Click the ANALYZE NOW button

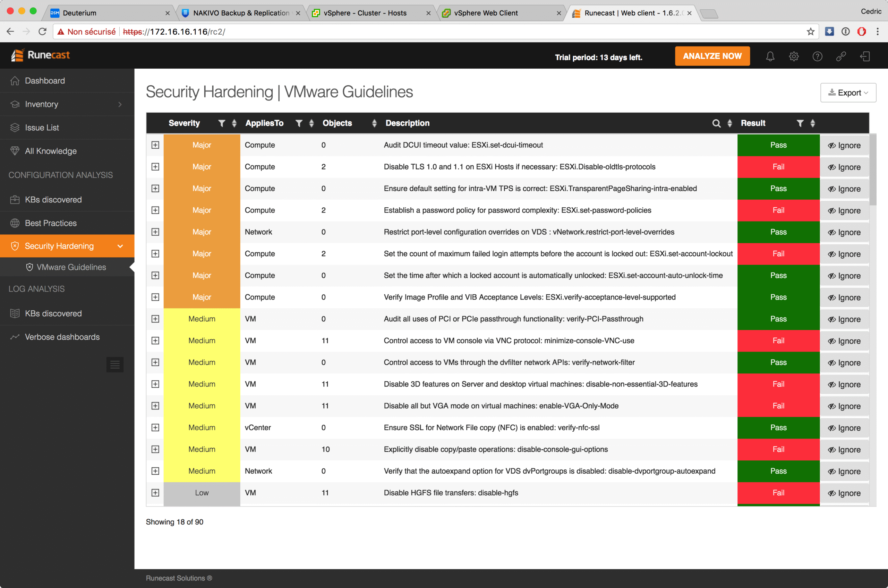coord(712,56)
